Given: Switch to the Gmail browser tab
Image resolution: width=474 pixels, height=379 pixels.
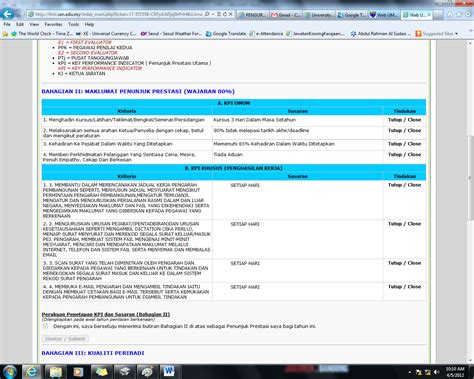Looking at the screenshot, I should point(286,15).
